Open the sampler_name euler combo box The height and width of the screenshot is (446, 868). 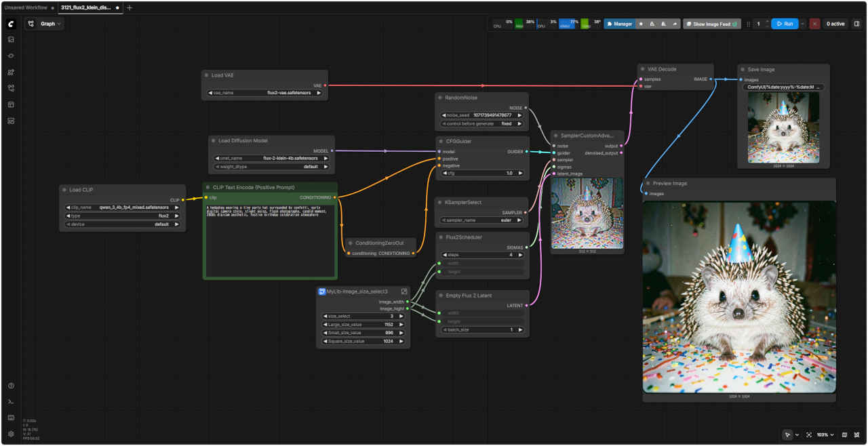point(482,220)
